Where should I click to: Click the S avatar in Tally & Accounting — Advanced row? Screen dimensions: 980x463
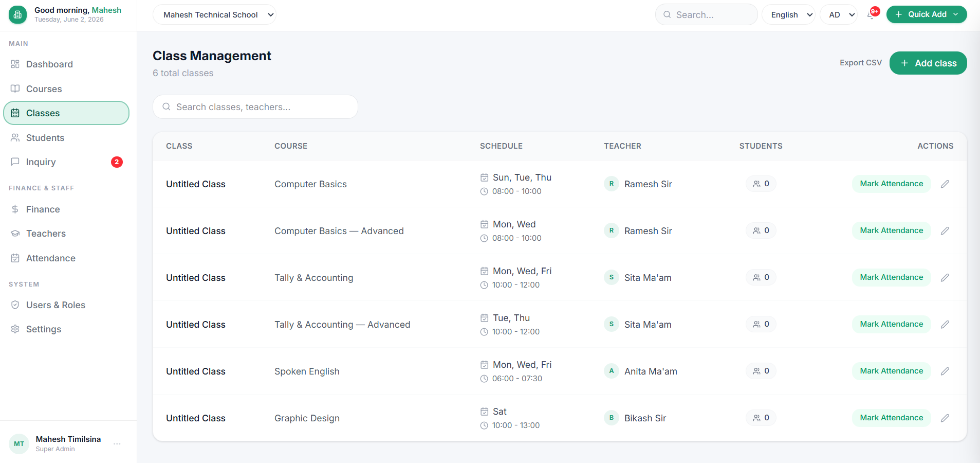(x=612, y=324)
